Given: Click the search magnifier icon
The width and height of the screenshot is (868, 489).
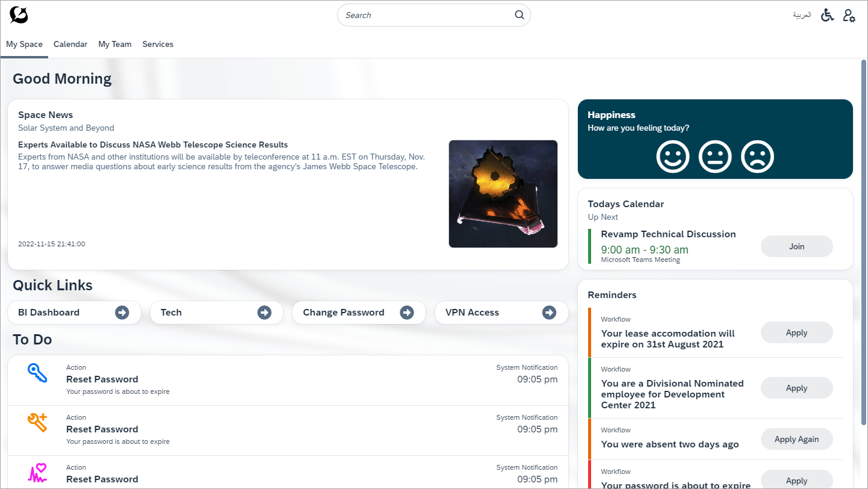Looking at the screenshot, I should [519, 15].
